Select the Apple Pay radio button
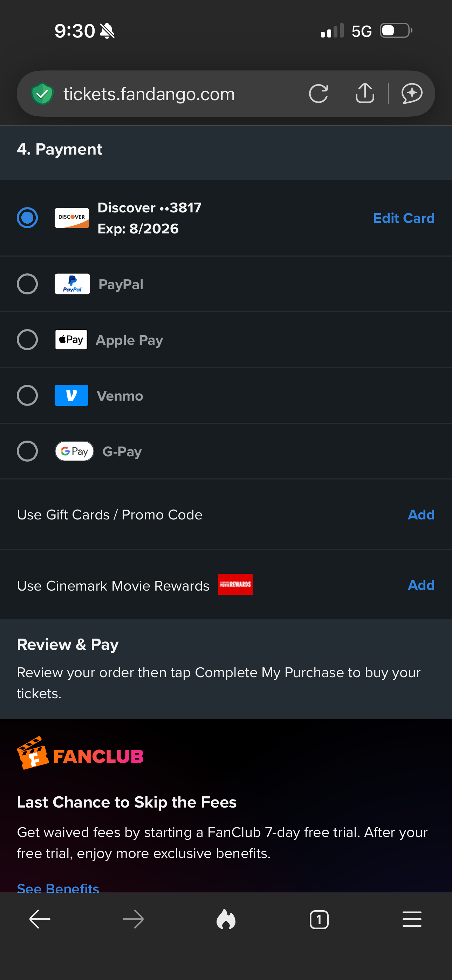 pos(27,340)
